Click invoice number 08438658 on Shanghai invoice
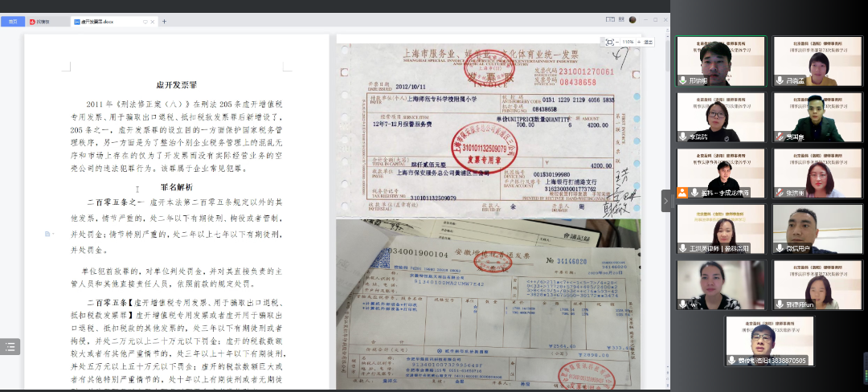Image resolution: width=868 pixels, height=392 pixels. pos(577,82)
